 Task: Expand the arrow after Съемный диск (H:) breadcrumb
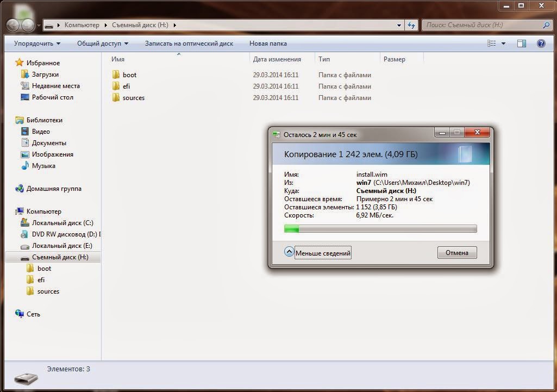[175, 25]
